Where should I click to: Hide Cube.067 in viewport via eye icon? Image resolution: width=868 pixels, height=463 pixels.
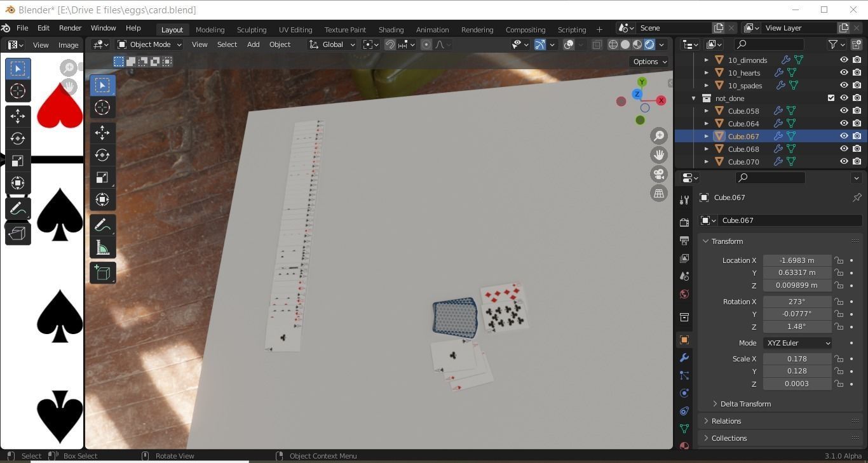[844, 136]
